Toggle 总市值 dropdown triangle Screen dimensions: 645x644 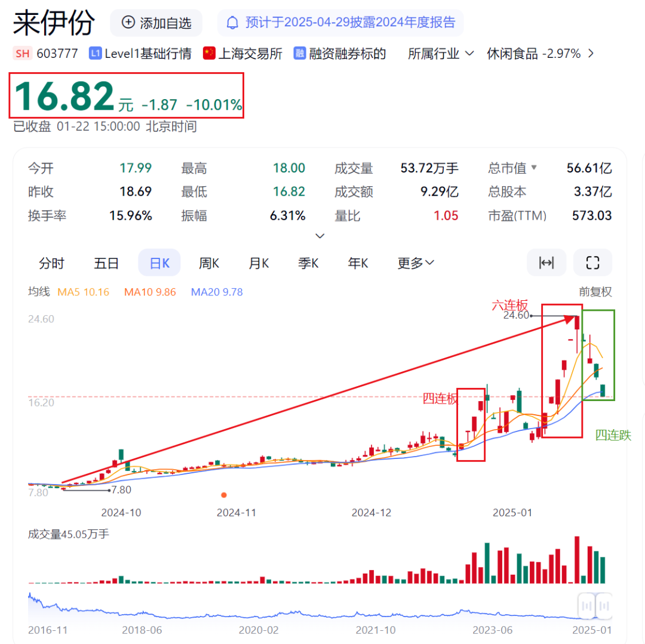(534, 167)
